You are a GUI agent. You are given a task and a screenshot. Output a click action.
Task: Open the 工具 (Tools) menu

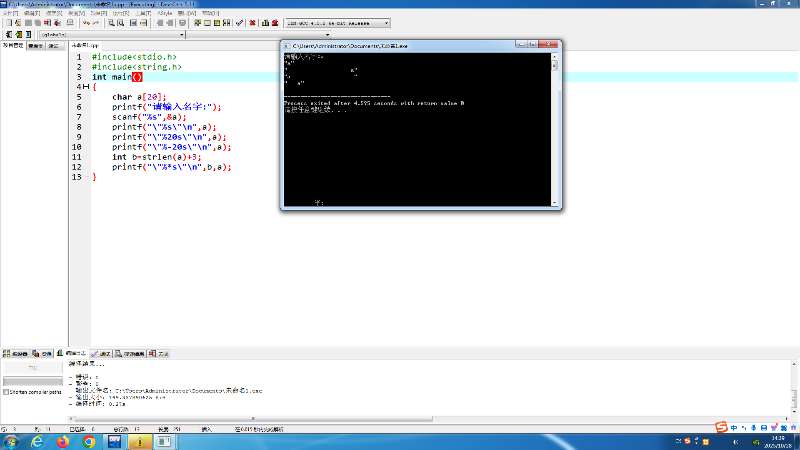[x=143, y=13]
